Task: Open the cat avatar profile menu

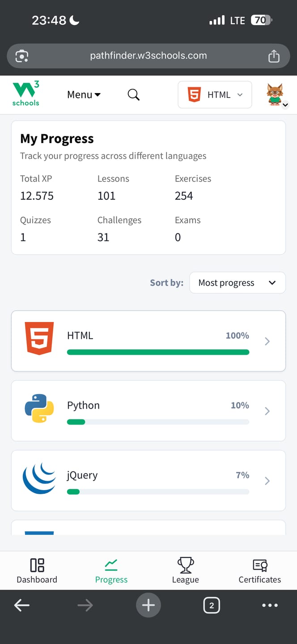Action: [x=275, y=94]
